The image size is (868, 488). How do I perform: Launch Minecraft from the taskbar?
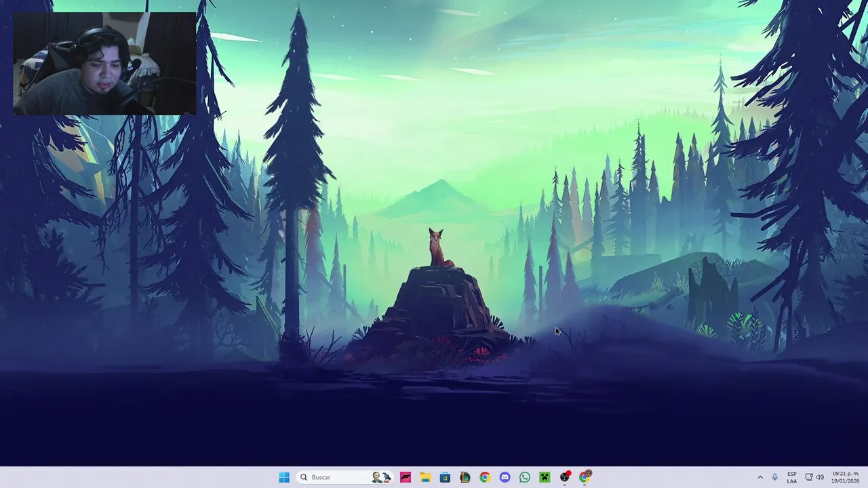click(545, 477)
